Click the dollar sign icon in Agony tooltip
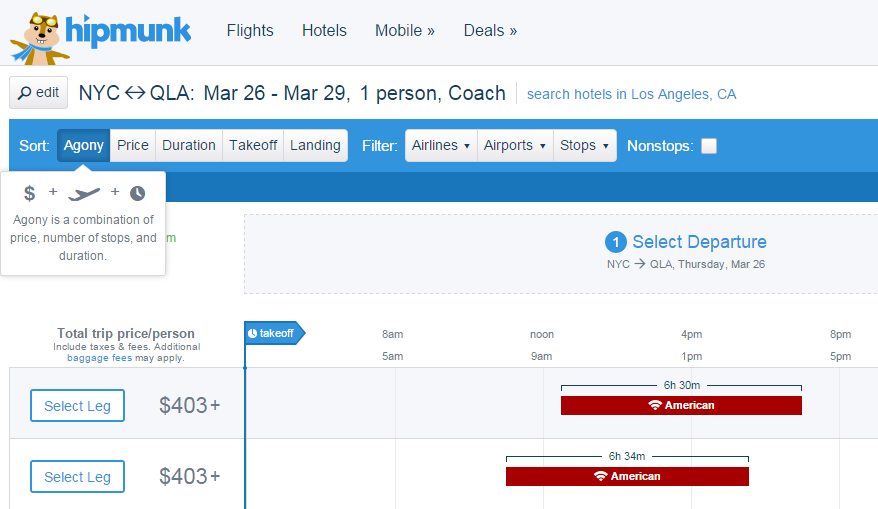The image size is (878, 509). point(30,193)
